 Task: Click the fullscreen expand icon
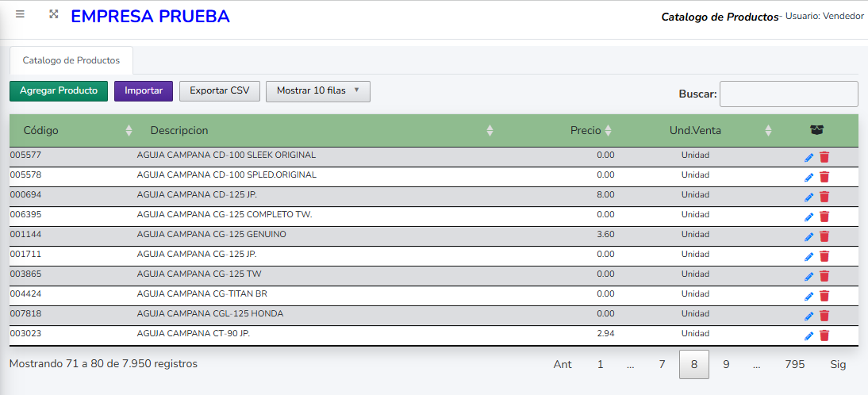pyautogui.click(x=54, y=14)
